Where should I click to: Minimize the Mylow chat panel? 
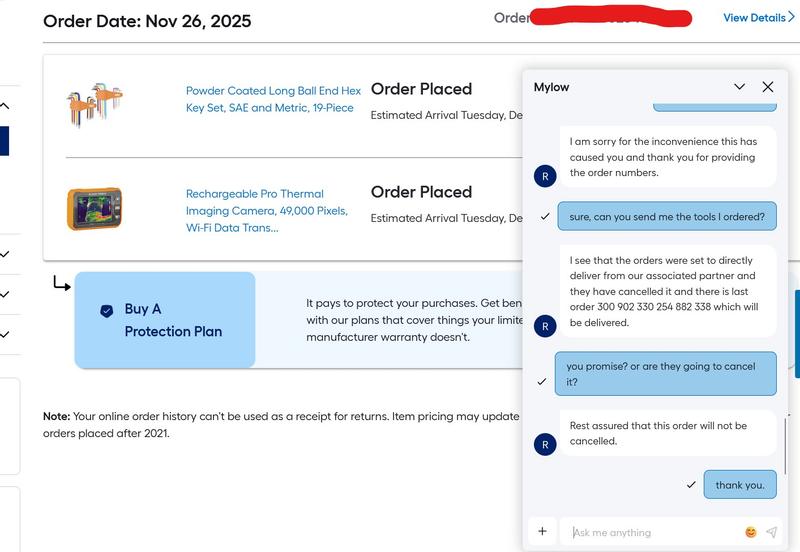click(x=740, y=87)
